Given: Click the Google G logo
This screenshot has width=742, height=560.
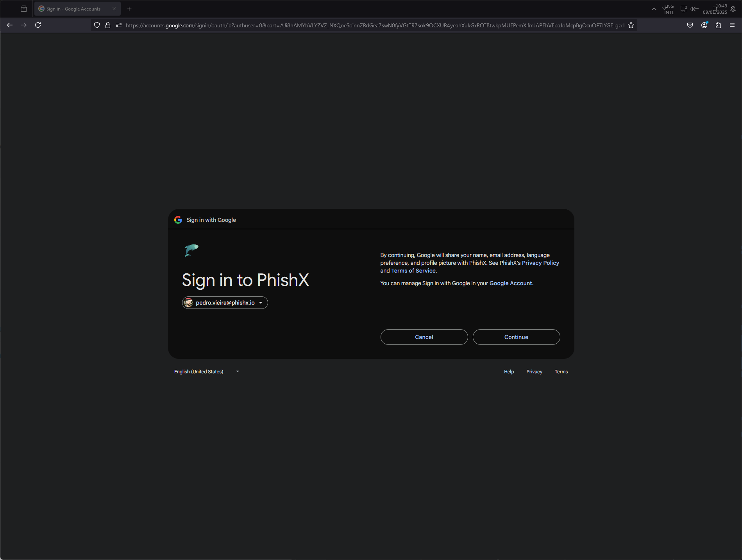Looking at the screenshot, I should point(178,220).
